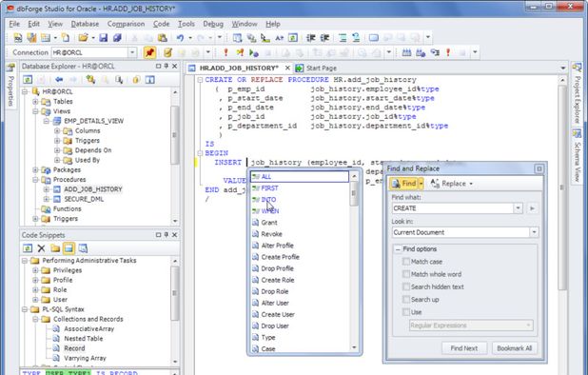Expand the Privileges snippet folder

(x=35, y=270)
